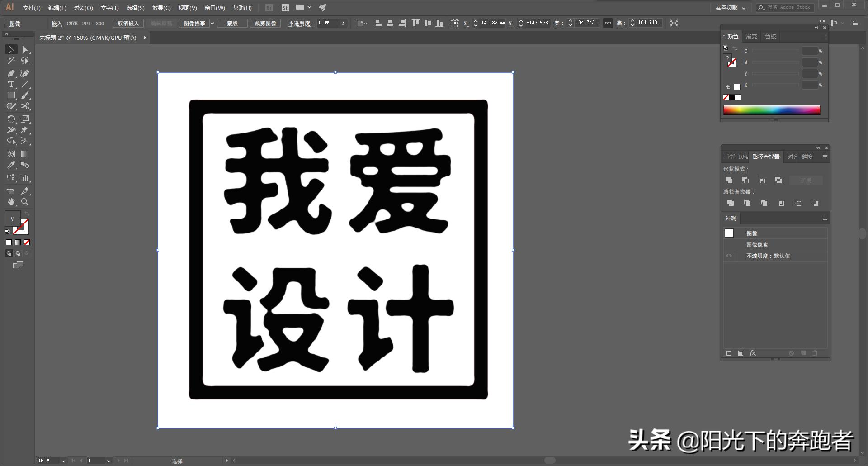The image size is (868, 466).
Task: Apply Unite shape mode in Pathfinder
Action: coord(730,180)
